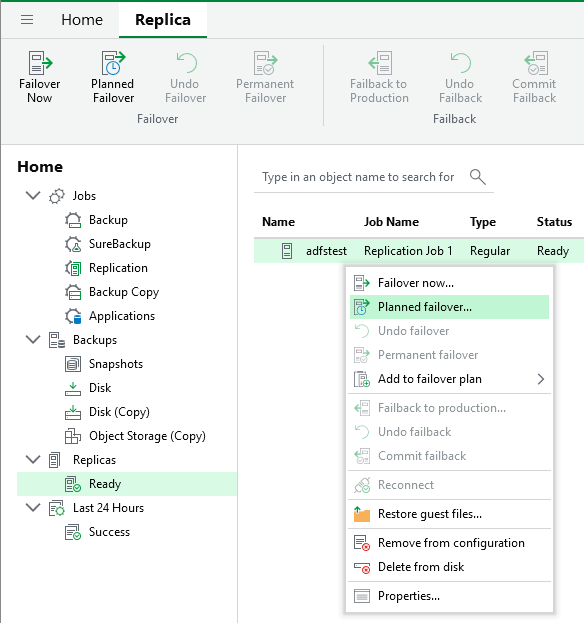Choose Undo failover in context menu
584x623 pixels.
[x=449, y=331]
